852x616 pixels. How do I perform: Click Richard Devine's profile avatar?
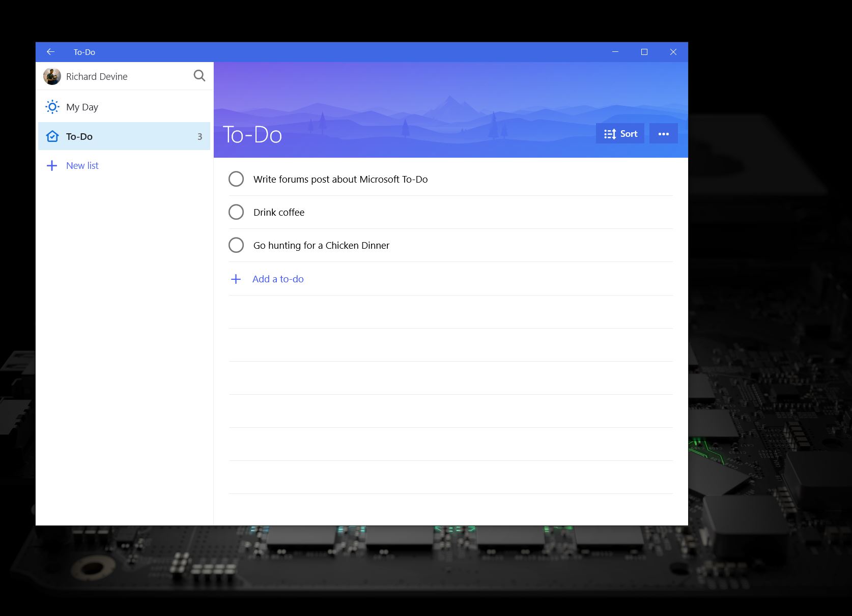point(52,76)
